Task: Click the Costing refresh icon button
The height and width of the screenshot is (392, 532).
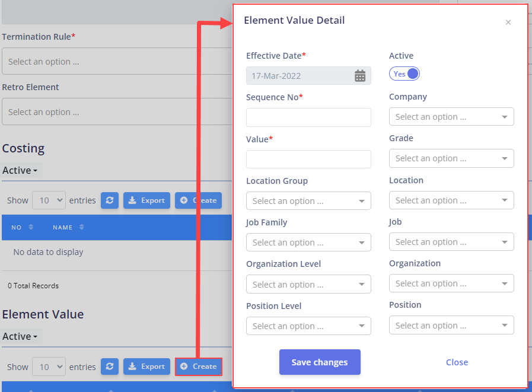Action: pyautogui.click(x=110, y=200)
